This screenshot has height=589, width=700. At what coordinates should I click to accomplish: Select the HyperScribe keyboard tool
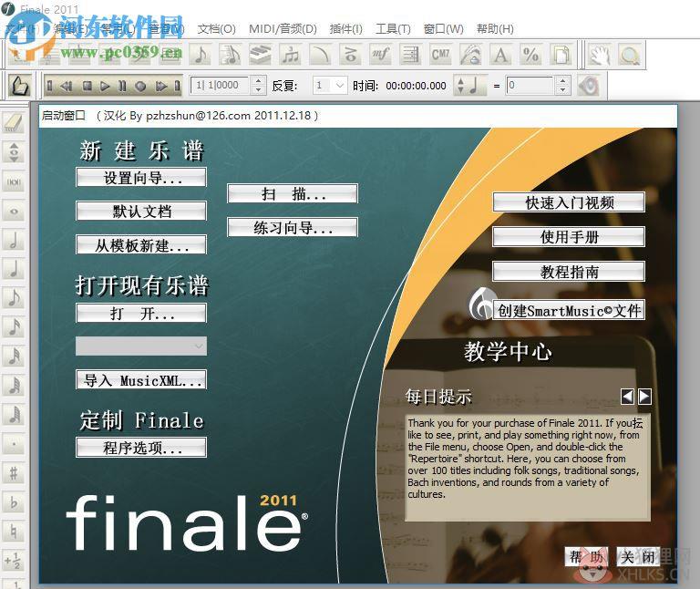click(x=261, y=55)
